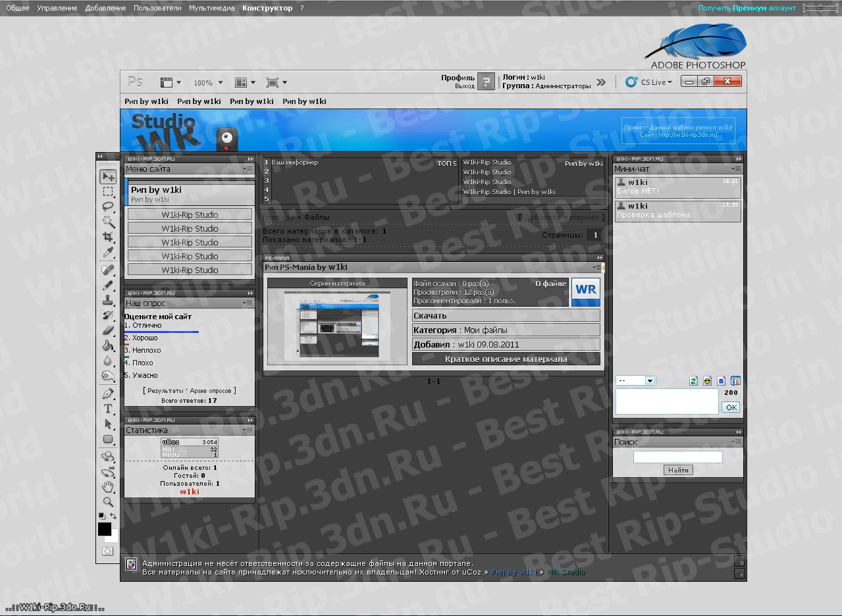The image size is (842, 616).
Task: Click the black foreground color swatch
Action: (x=104, y=528)
